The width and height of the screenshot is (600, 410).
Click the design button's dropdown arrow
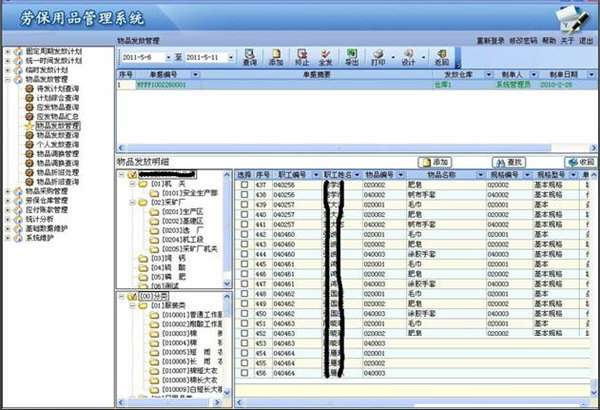pyautogui.click(x=423, y=57)
